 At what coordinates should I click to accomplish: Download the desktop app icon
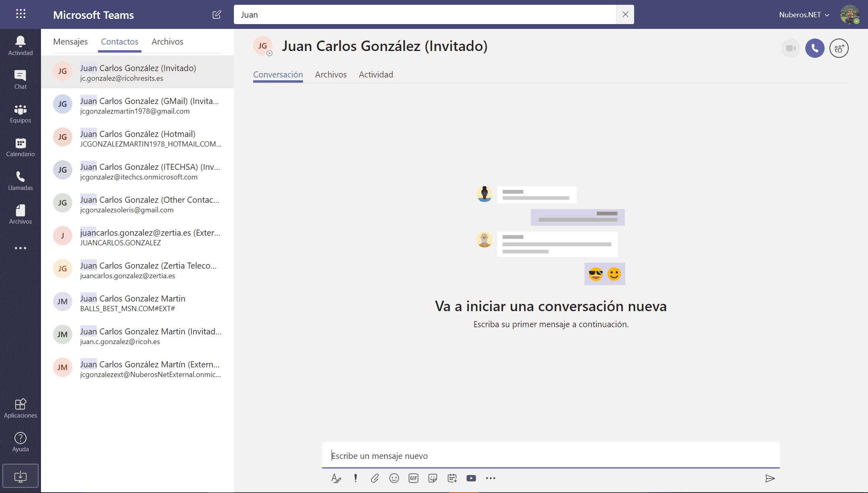[x=20, y=476]
